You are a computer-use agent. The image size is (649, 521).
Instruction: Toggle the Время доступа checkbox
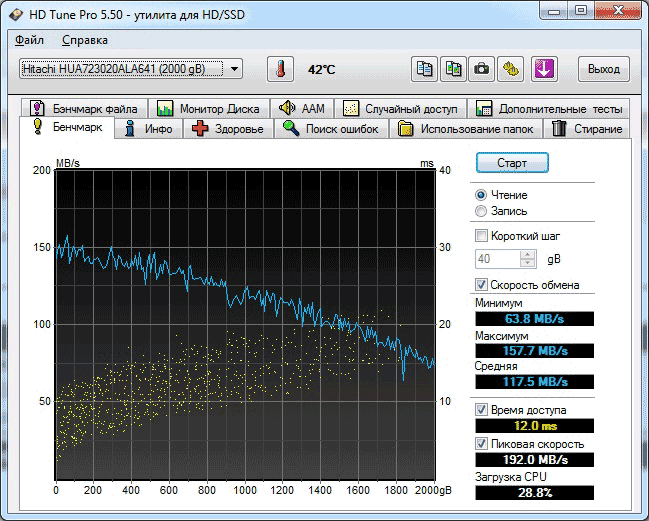pos(482,410)
